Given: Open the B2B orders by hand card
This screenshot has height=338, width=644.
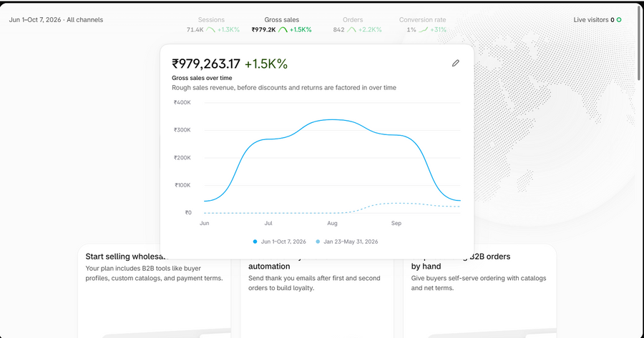Looking at the screenshot, I should pyautogui.click(x=479, y=292).
